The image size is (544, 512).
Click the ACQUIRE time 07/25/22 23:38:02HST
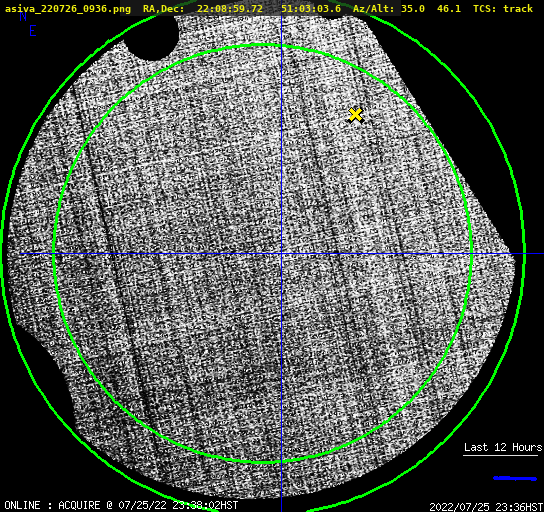178,505
